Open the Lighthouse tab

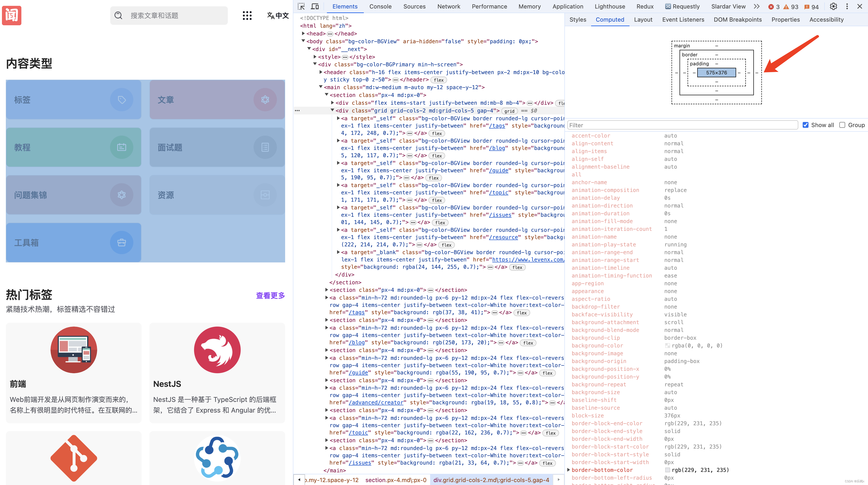tap(610, 6)
